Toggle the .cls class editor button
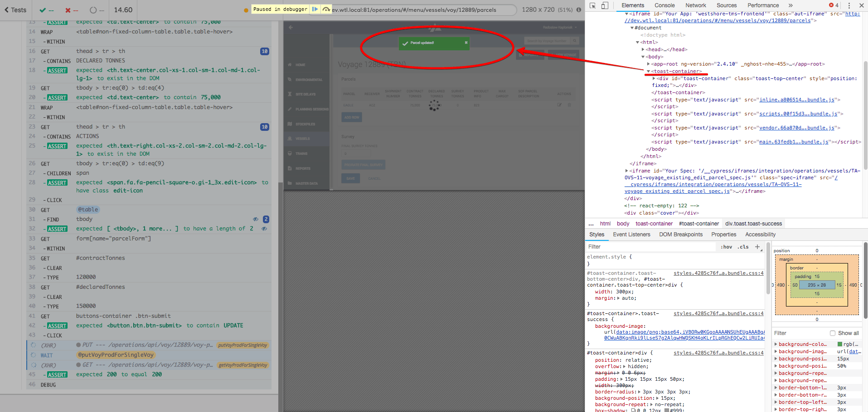868x412 pixels. (743, 247)
